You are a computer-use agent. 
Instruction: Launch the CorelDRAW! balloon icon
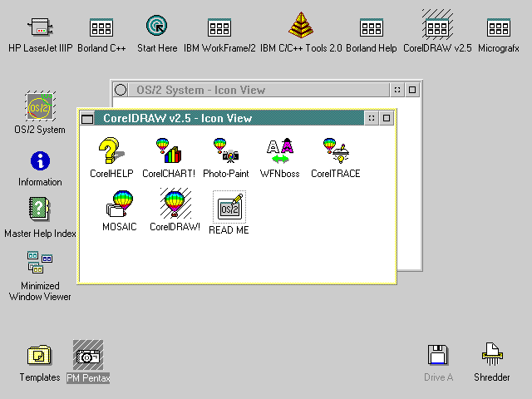tap(175, 203)
